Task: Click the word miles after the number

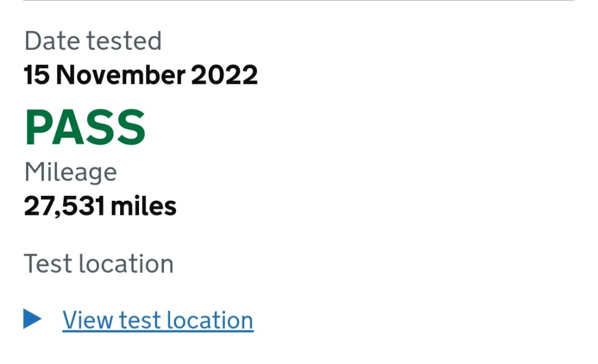Action: 144,206
